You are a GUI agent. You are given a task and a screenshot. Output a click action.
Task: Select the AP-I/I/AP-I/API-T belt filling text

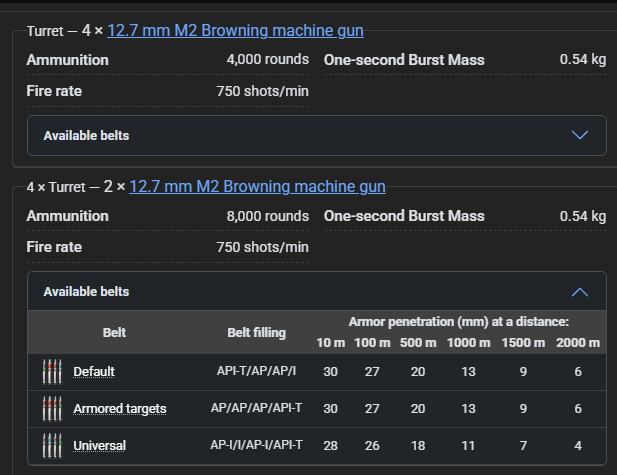[256, 445]
